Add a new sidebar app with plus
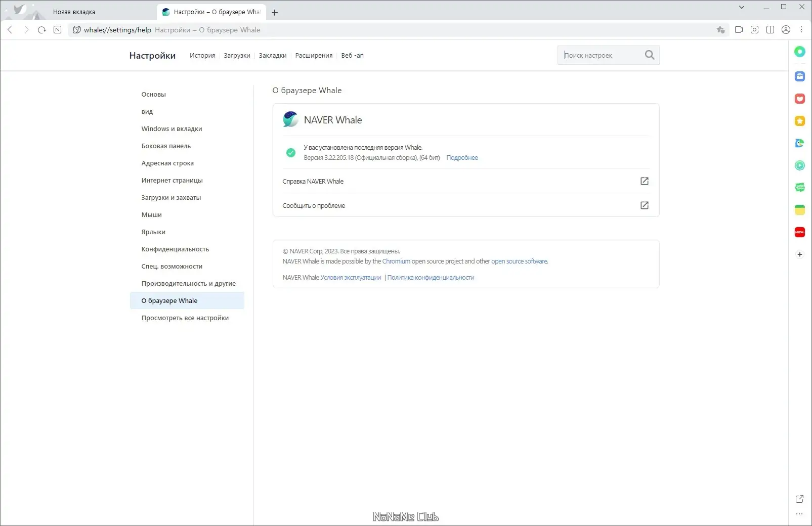 click(800, 254)
